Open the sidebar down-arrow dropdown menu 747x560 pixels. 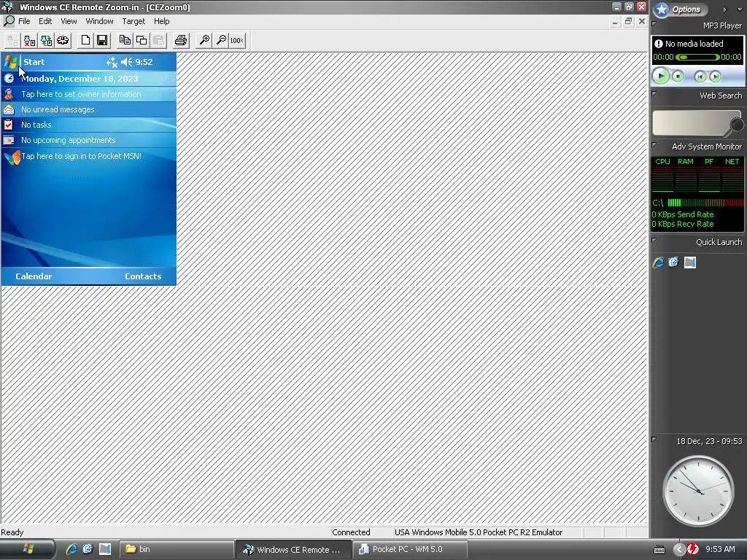740,9
